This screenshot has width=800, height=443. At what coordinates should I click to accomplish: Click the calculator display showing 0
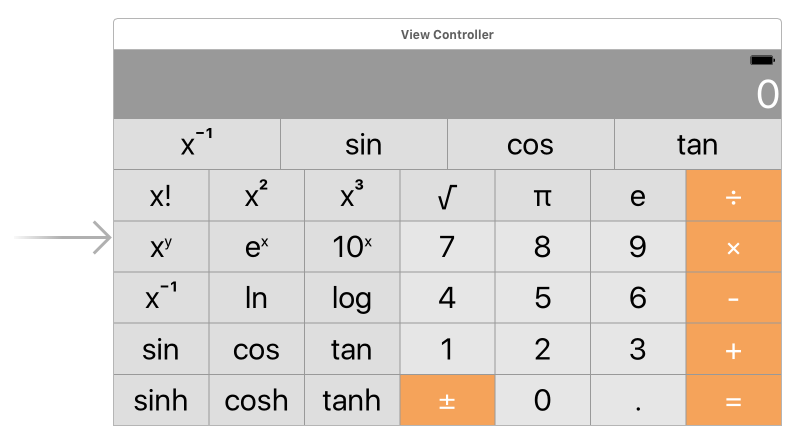[447, 84]
